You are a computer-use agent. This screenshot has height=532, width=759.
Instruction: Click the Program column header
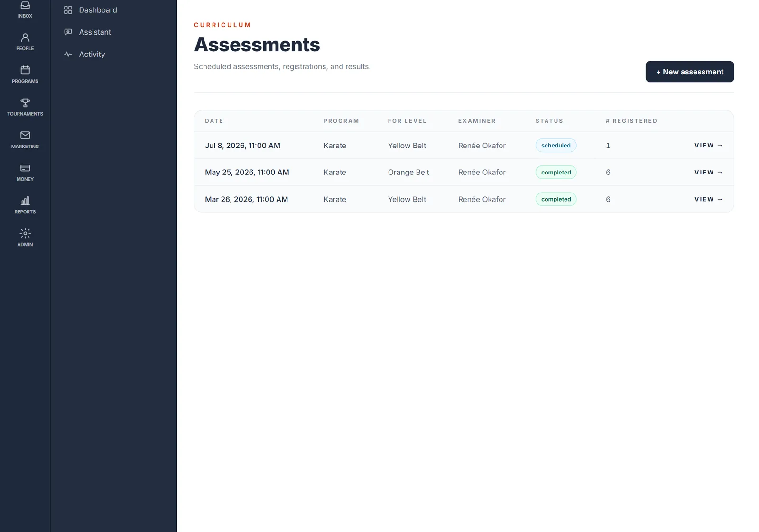click(x=341, y=121)
